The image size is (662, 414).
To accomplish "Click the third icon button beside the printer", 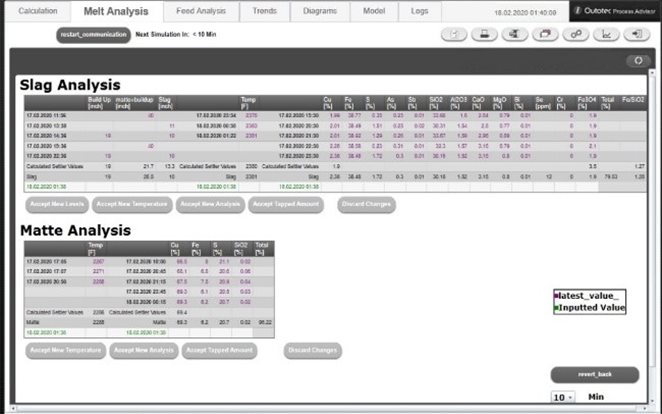I will [515, 34].
